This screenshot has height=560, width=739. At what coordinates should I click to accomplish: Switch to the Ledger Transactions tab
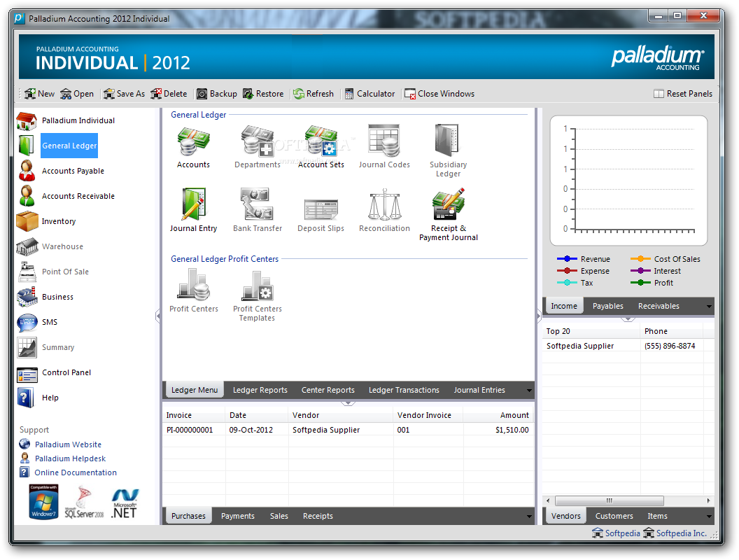click(x=404, y=391)
